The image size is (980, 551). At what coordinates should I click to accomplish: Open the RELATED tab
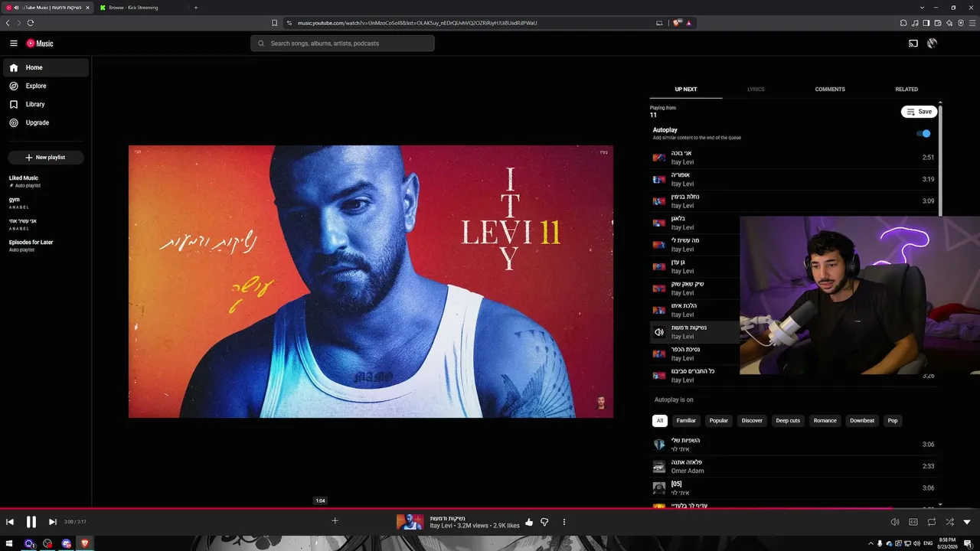pos(906,90)
